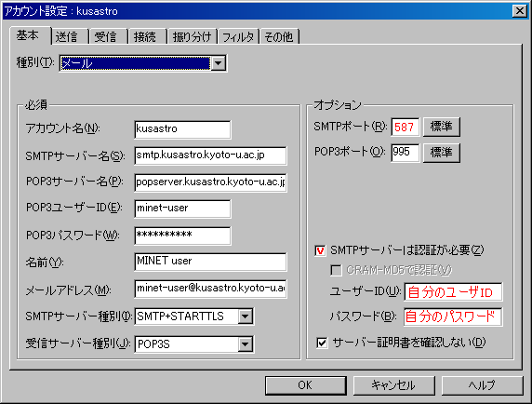Viewport: 532px width, 404px height.
Task: Toggle SMTPサーバーは認証が必要 checkbox
Action: click(320, 251)
